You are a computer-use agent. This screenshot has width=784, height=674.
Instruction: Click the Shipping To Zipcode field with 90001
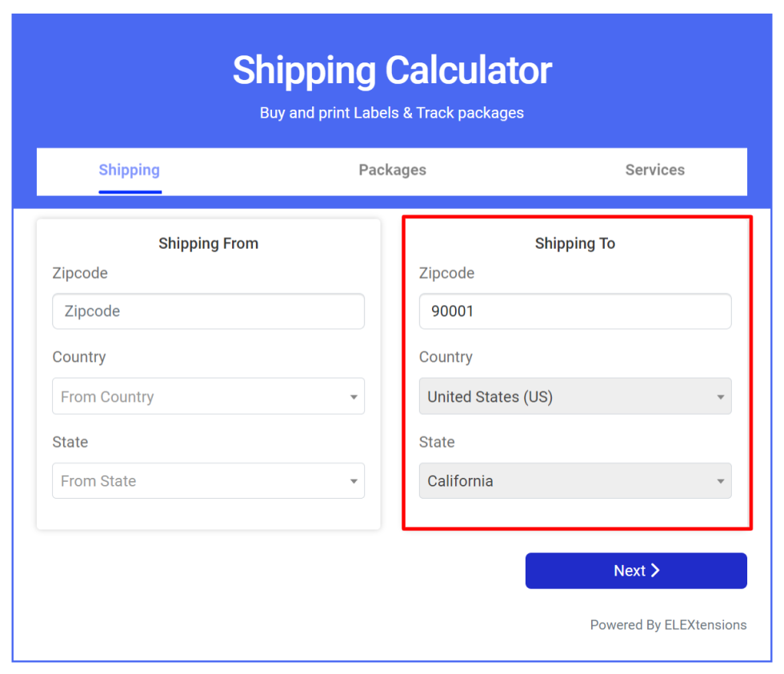click(575, 311)
